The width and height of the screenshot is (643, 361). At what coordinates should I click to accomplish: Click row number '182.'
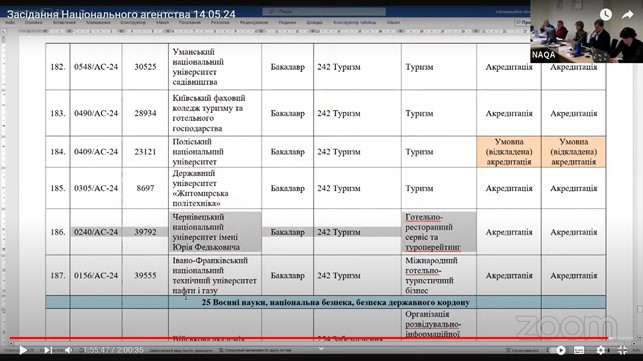click(58, 67)
